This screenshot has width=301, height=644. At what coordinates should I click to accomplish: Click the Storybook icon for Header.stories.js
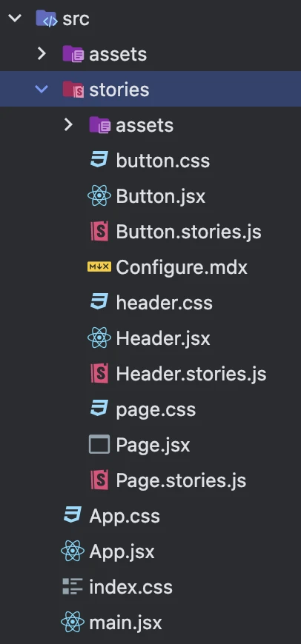pyautogui.click(x=99, y=374)
